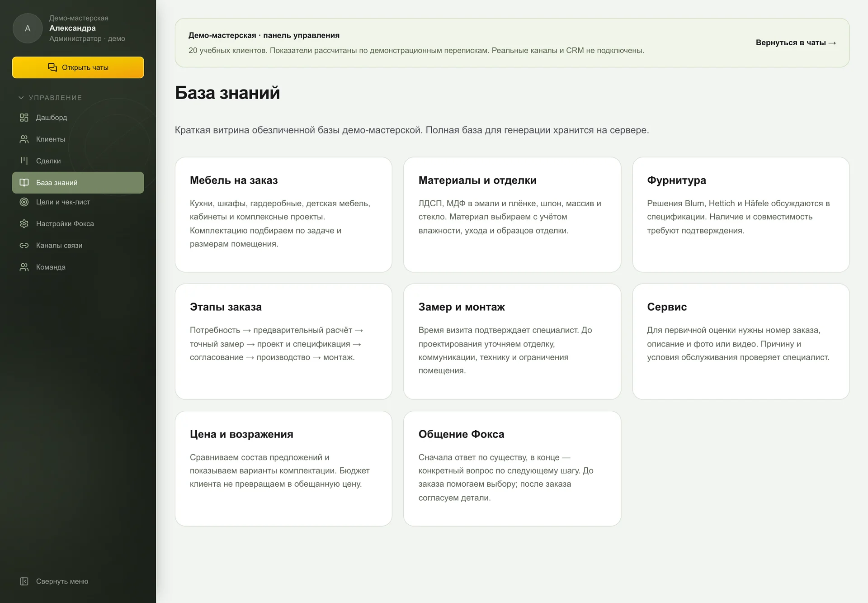Click the Дашборд grid icon in sidebar

[x=24, y=118]
